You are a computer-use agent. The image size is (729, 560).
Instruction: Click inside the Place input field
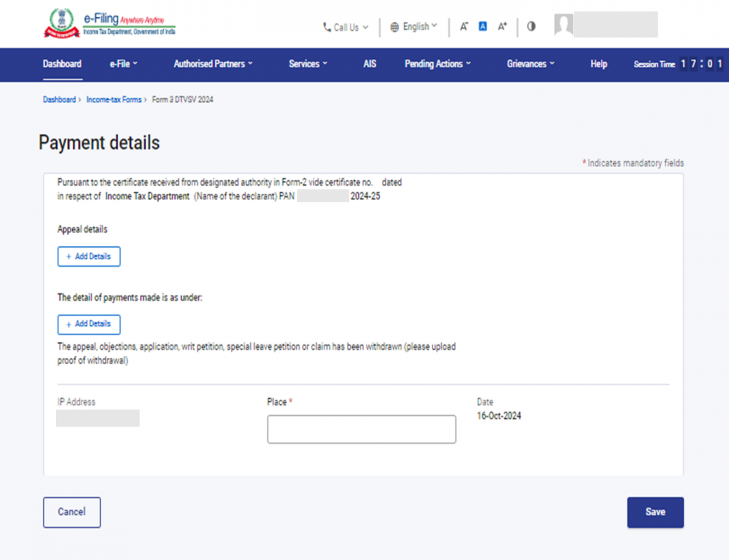pyautogui.click(x=361, y=429)
